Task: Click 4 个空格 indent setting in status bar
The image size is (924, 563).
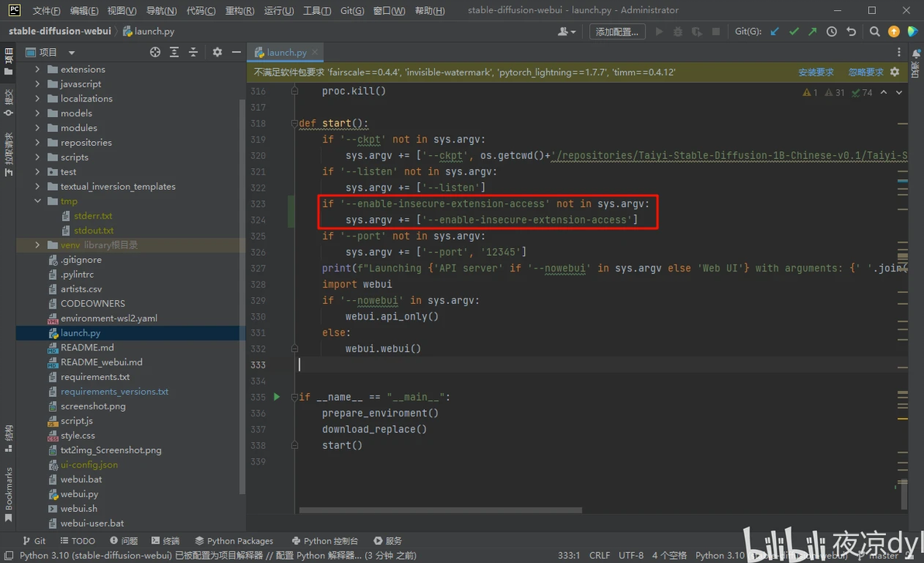Action: [x=669, y=555]
